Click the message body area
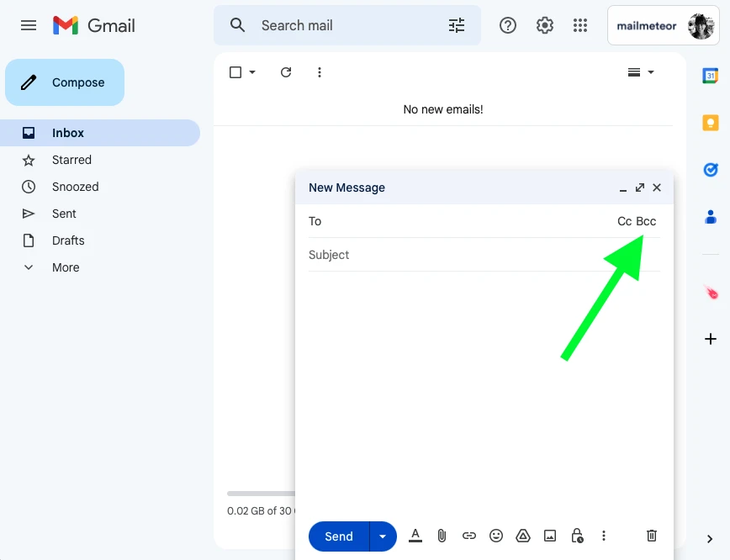The height and width of the screenshot is (560, 730). 484,394
